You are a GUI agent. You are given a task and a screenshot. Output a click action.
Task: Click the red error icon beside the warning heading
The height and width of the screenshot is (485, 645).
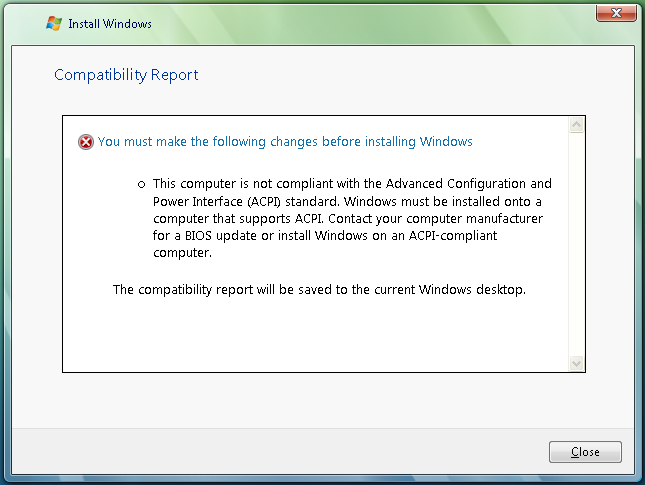click(86, 142)
